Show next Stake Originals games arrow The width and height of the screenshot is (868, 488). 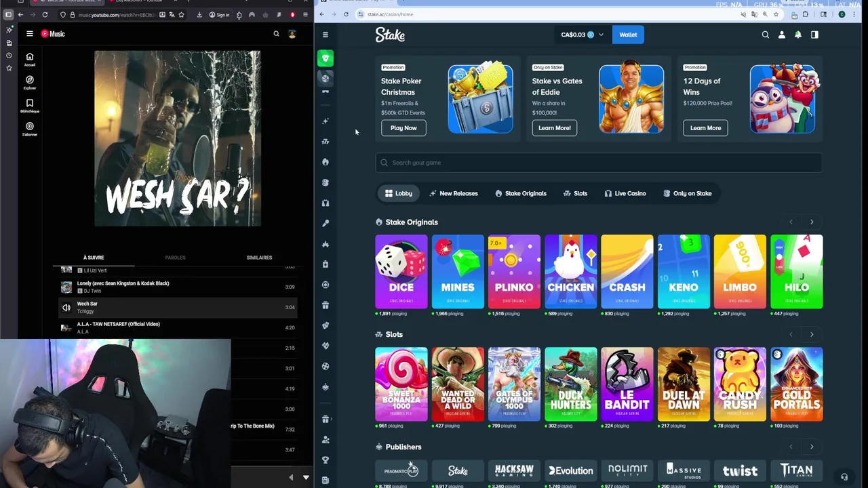click(x=812, y=222)
